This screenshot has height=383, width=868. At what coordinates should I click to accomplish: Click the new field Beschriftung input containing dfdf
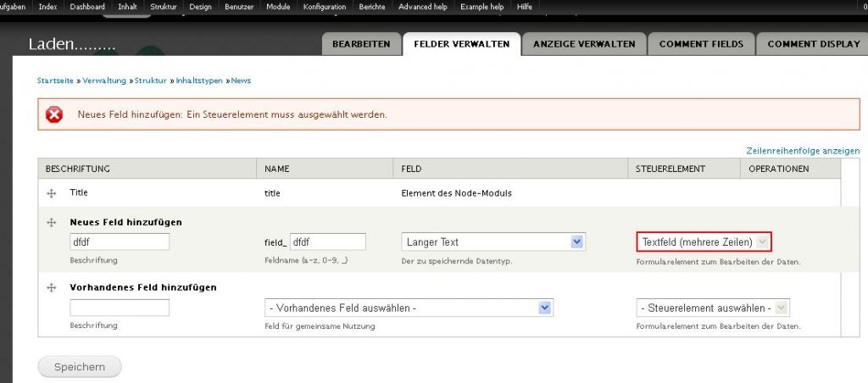(120, 242)
